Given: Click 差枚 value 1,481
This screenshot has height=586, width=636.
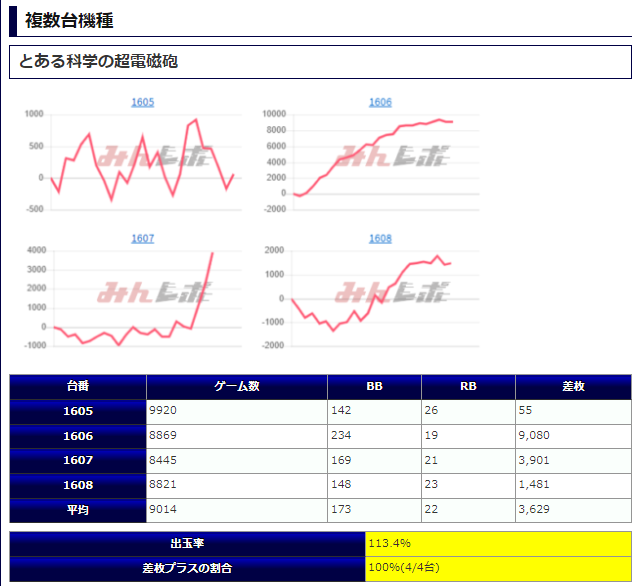Looking at the screenshot, I should (573, 485).
